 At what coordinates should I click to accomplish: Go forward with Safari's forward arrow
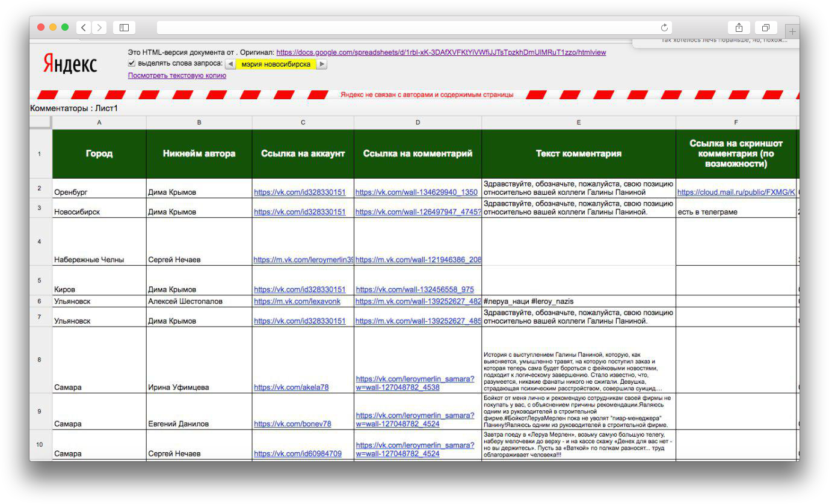tap(99, 28)
